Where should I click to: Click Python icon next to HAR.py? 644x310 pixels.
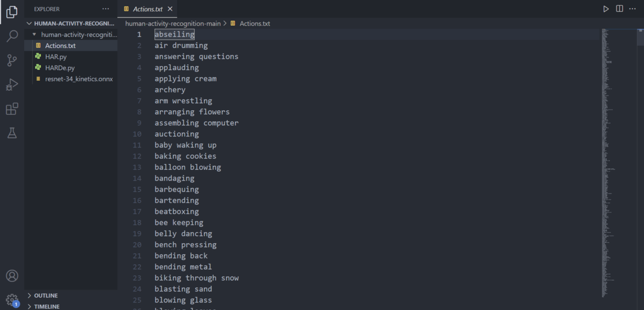coord(38,57)
